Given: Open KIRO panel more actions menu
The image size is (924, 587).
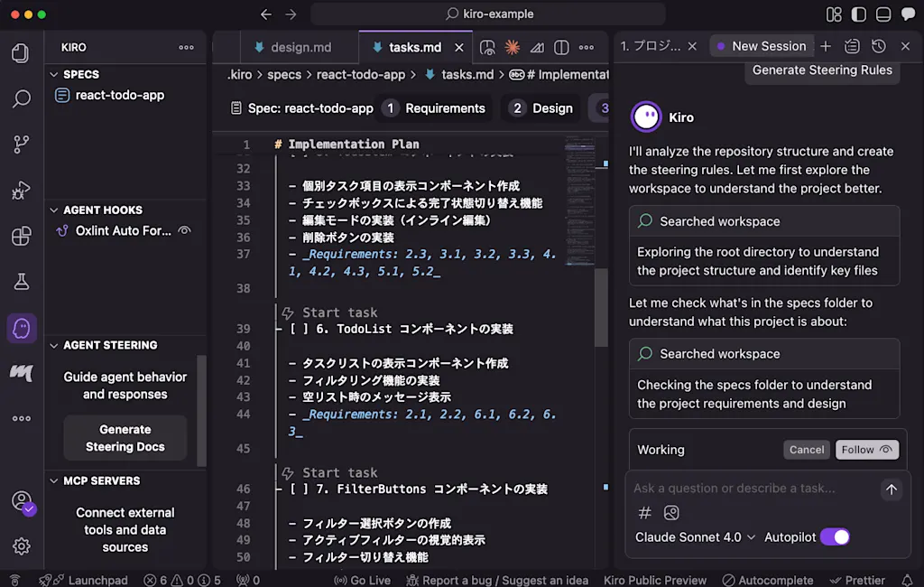Looking at the screenshot, I should [x=186, y=47].
